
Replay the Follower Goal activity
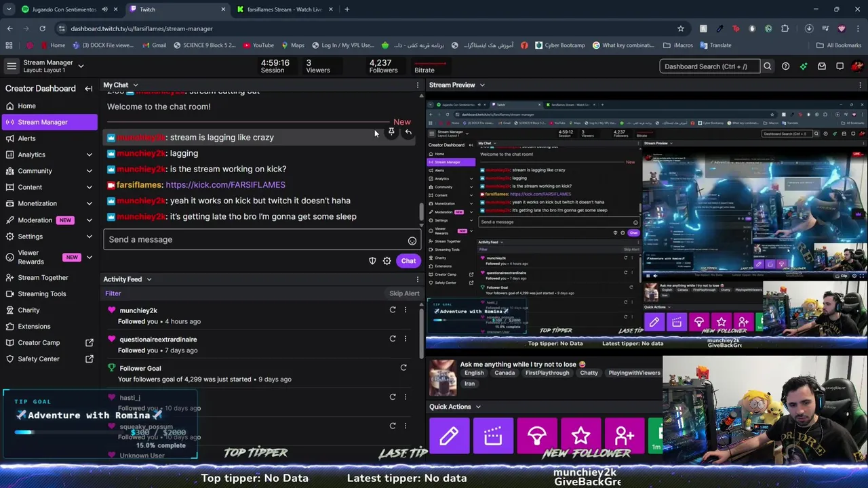click(403, 367)
